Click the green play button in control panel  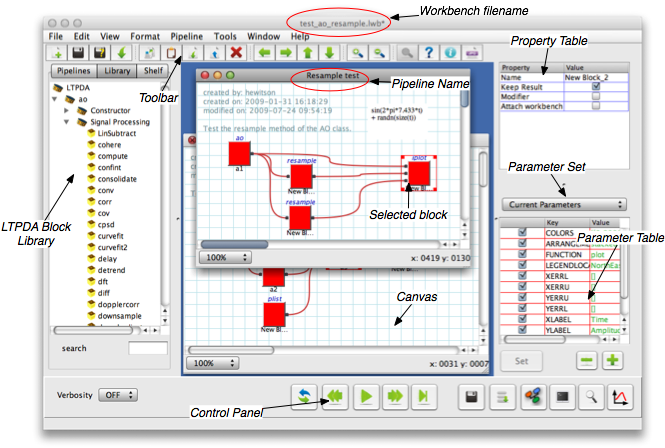tap(366, 397)
